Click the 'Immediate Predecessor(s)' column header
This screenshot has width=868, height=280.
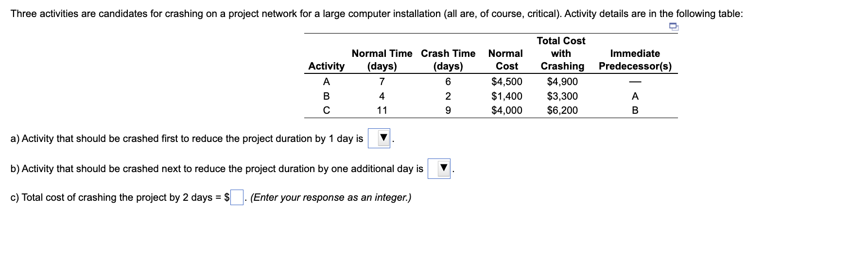(x=635, y=60)
